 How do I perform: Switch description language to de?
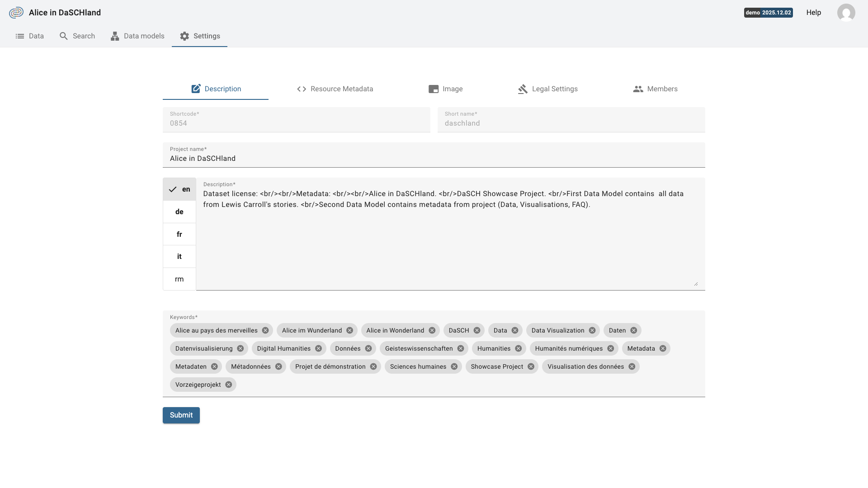[x=179, y=211]
